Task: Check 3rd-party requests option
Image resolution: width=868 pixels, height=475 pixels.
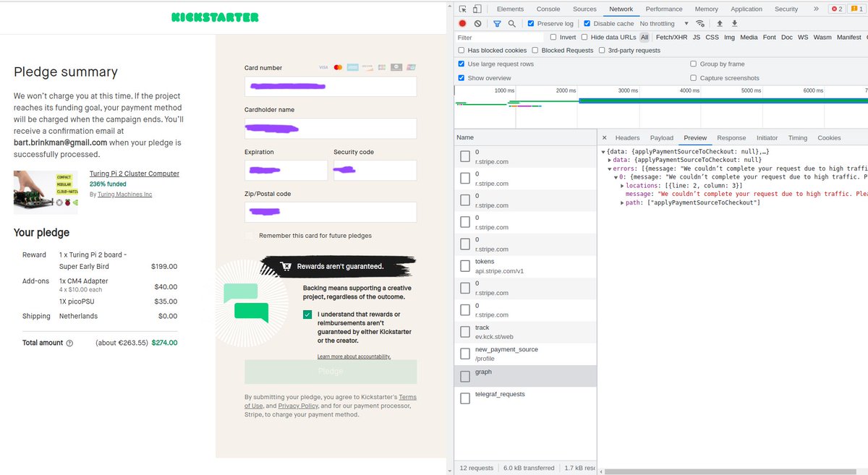Action: coord(602,51)
